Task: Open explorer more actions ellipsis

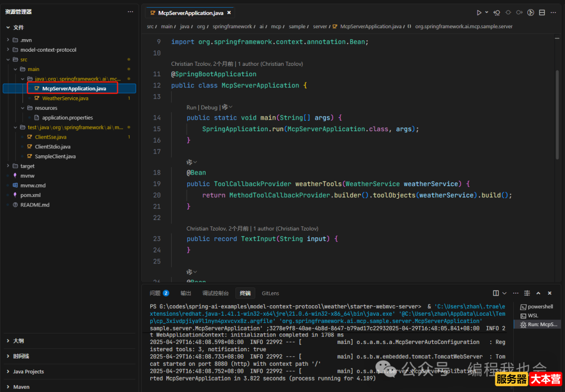Action: [x=130, y=12]
